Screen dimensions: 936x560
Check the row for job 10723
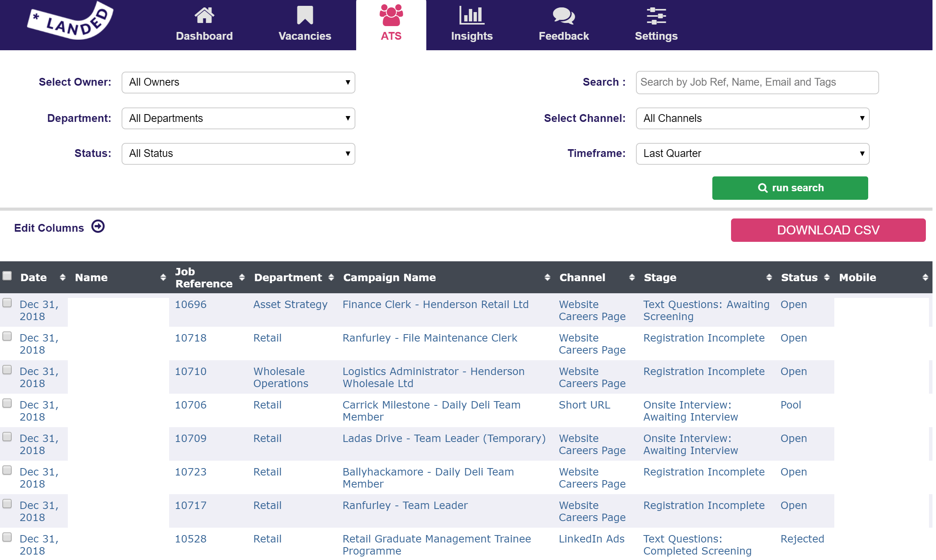click(7, 470)
